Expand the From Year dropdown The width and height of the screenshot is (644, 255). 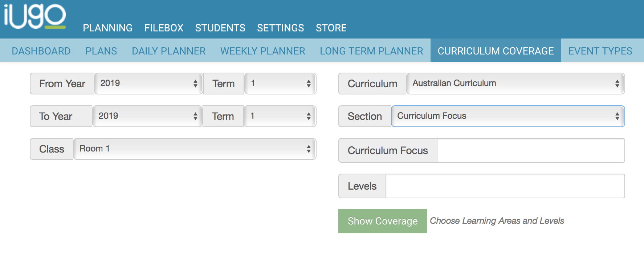click(148, 84)
